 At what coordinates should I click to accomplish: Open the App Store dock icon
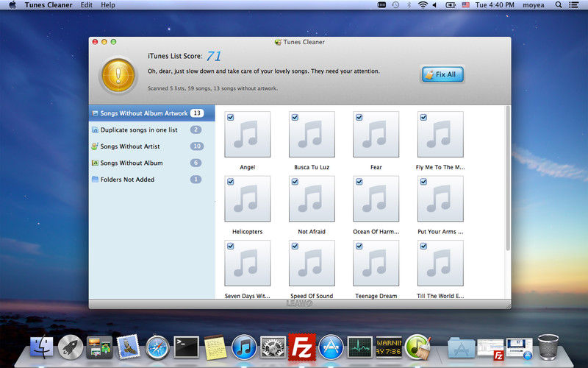[331, 347]
